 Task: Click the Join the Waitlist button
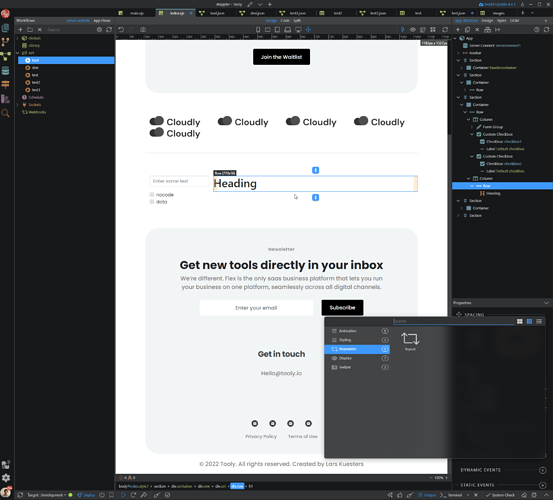click(x=281, y=57)
